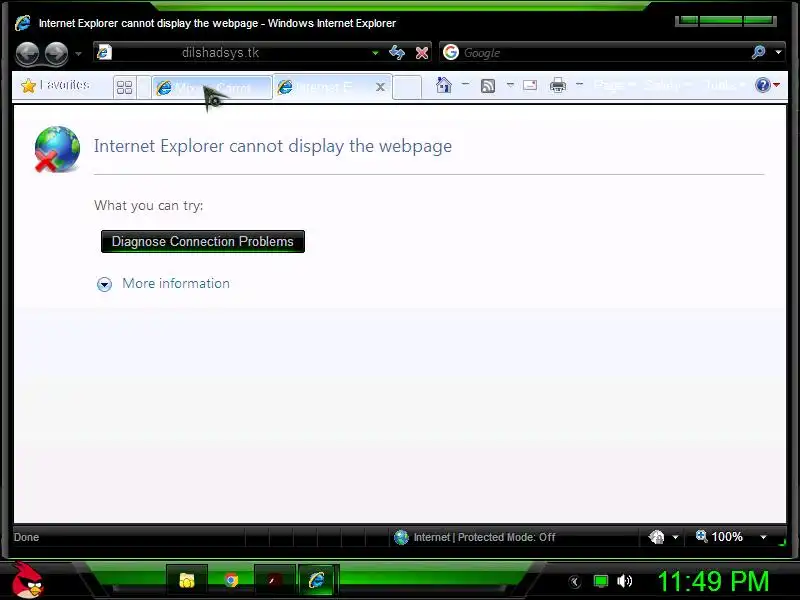Open dropdown arrow next to privacy icon

(675, 537)
